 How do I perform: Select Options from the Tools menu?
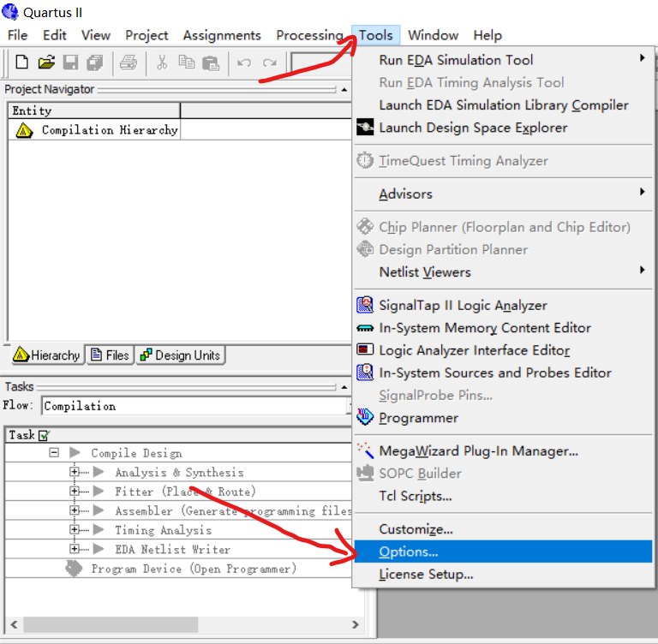point(409,552)
